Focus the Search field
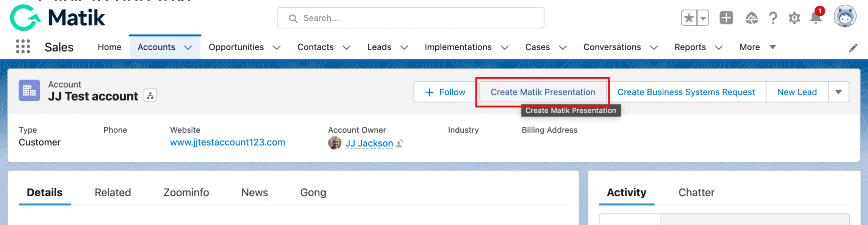The height and width of the screenshot is (225, 868). [410, 18]
